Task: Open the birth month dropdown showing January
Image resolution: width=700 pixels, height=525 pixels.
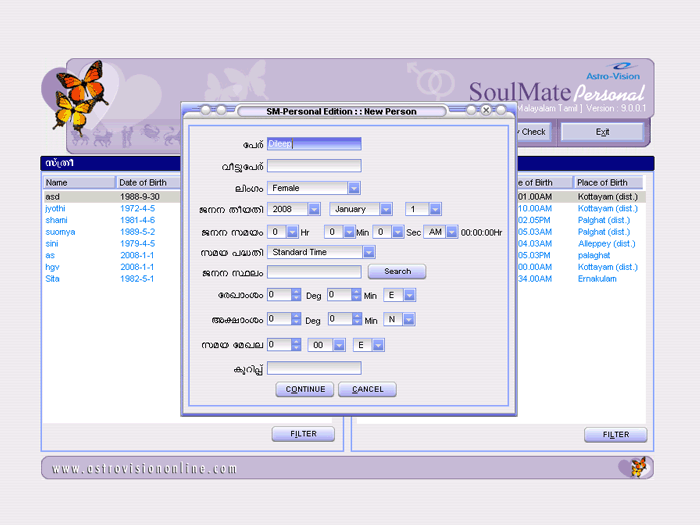Action: (386, 209)
